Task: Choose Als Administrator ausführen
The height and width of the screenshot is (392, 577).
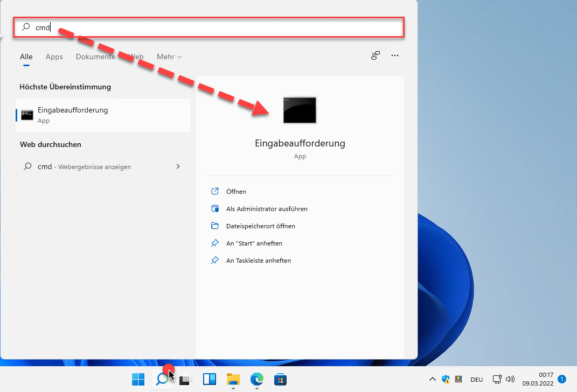Action: click(x=267, y=209)
